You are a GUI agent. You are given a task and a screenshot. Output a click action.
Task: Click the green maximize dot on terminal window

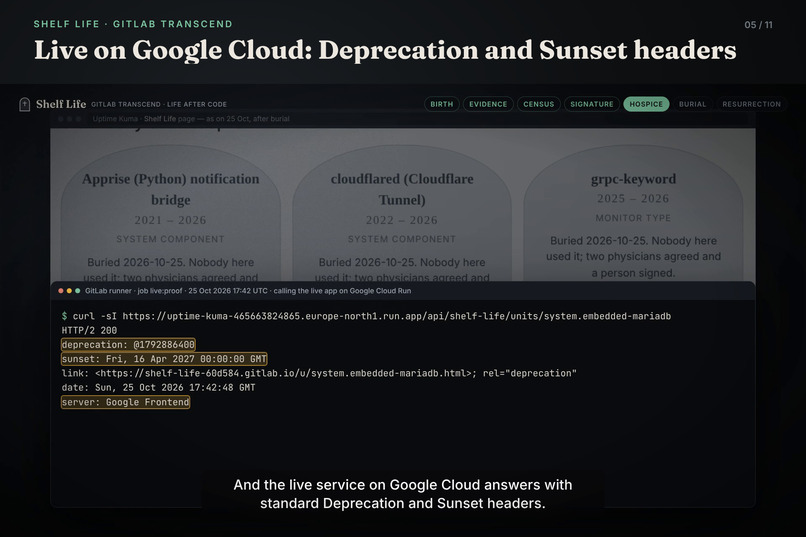coord(78,291)
